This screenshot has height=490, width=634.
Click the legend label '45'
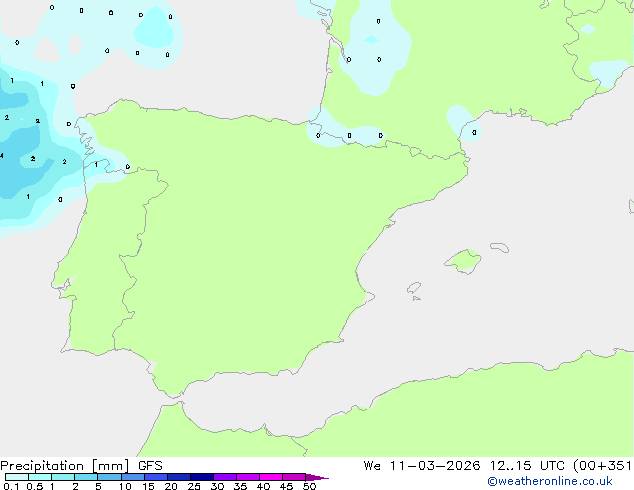[286, 486]
